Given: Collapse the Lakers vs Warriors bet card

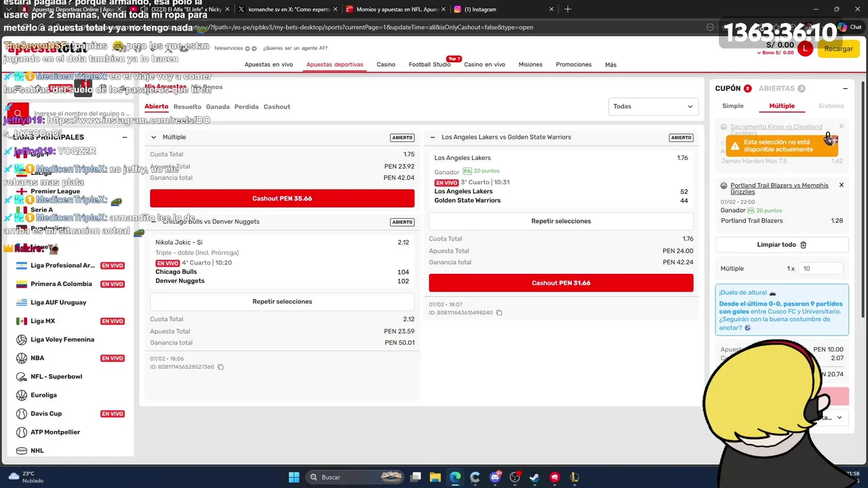Looking at the screenshot, I should point(433,137).
